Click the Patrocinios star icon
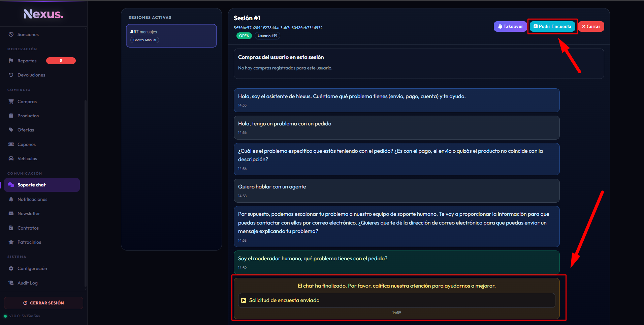 (11, 242)
